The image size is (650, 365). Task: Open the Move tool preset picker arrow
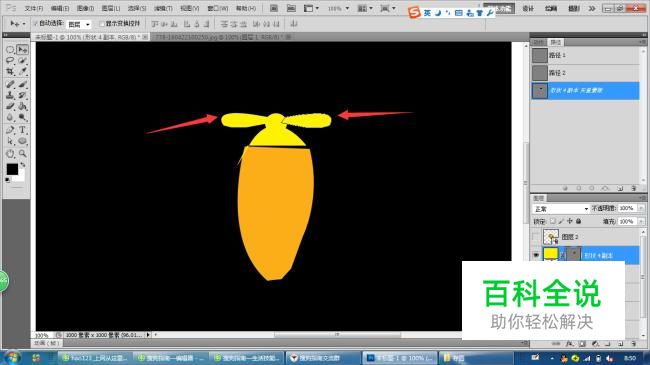(24, 24)
